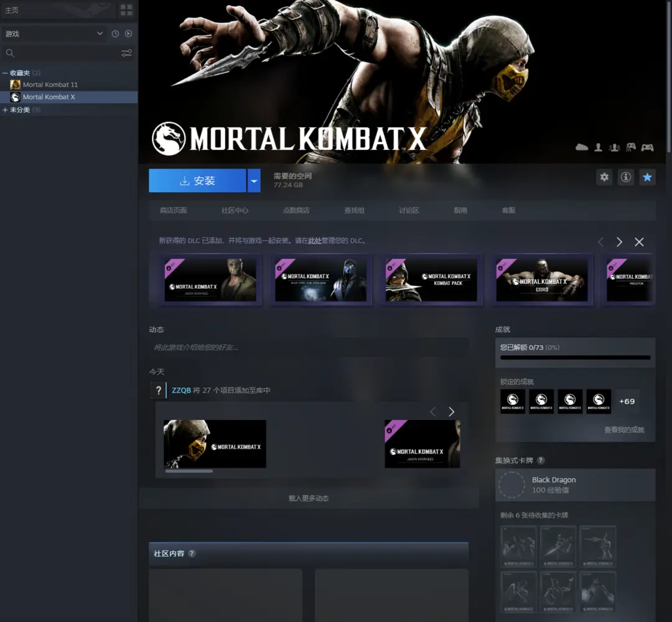The width and height of the screenshot is (672, 622).
Task: Open the 游戏 filter dropdown
Action: (x=54, y=34)
